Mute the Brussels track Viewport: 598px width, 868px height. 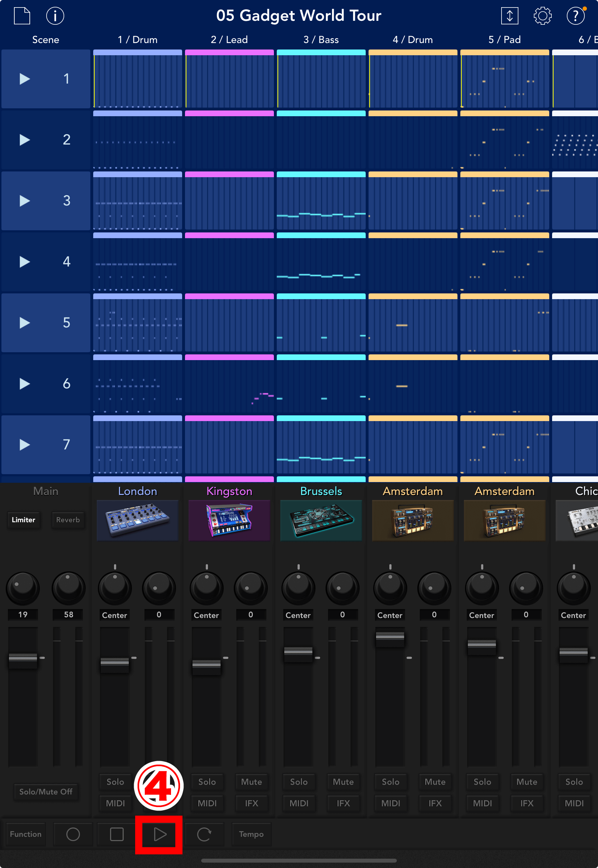coord(343,782)
